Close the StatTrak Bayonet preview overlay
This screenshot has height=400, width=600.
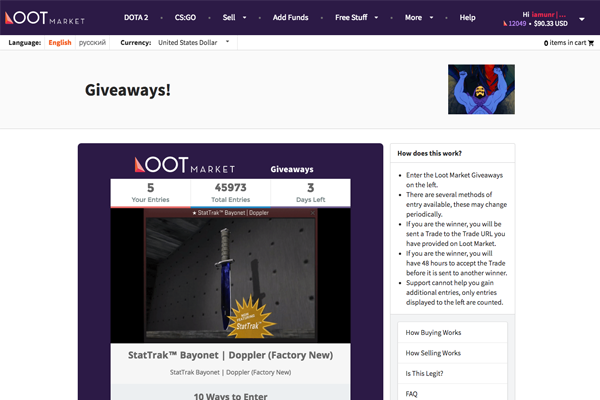click(x=313, y=213)
